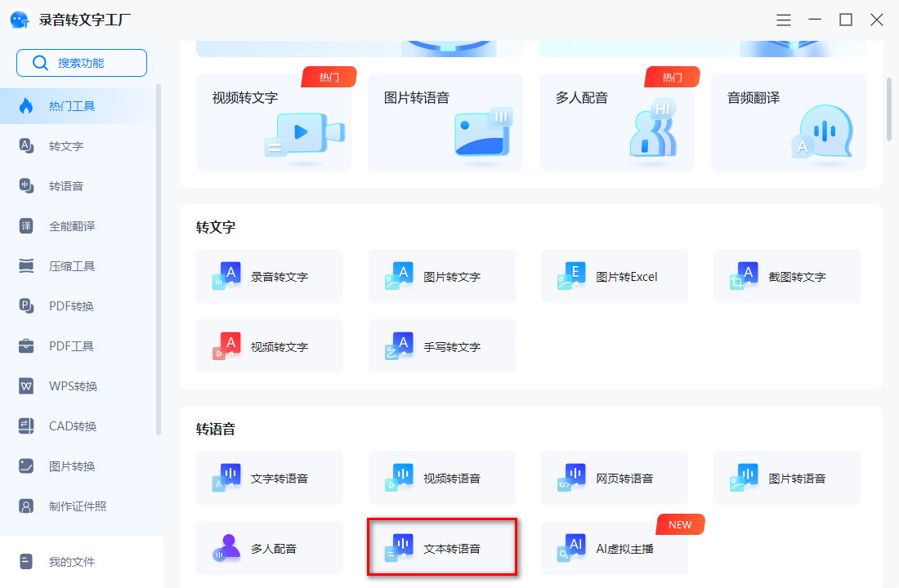Open the 文字转语音 text-to-speech tool
The height and width of the screenshot is (588, 899).
270,478
